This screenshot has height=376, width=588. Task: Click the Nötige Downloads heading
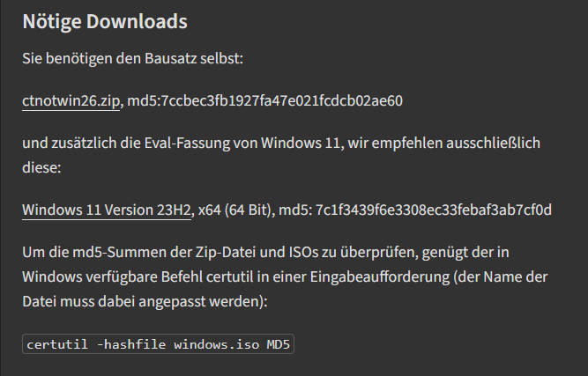[x=105, y=21]
